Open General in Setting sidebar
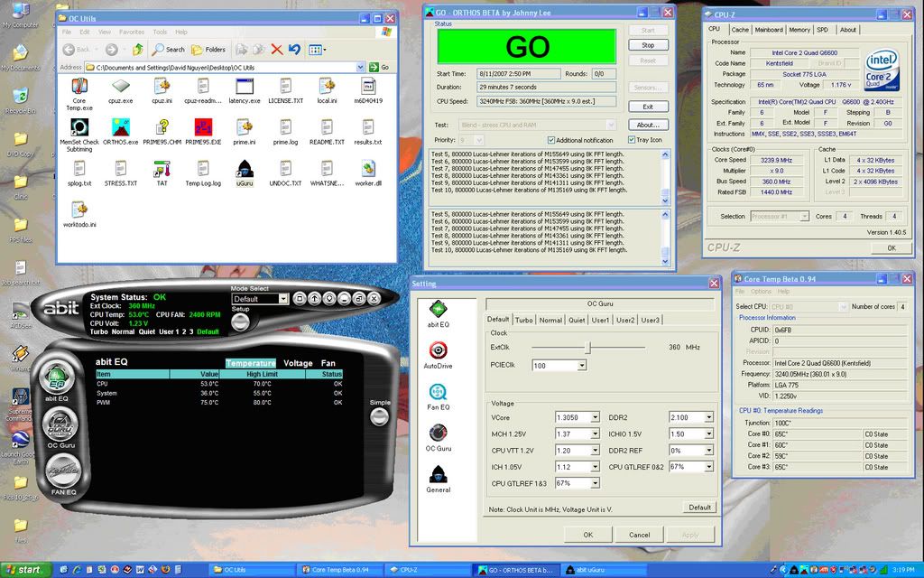The width and height of the screenshot is (924, 578). click(438, 479)
